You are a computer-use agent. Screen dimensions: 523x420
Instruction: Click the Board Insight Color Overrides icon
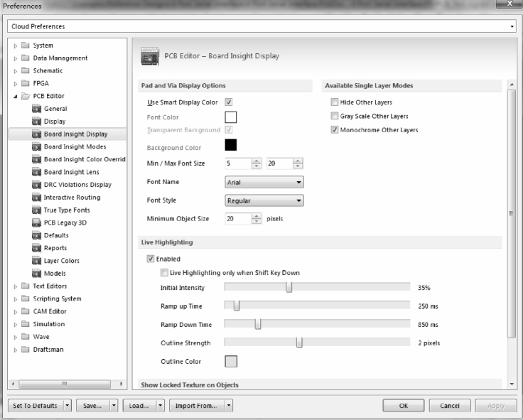click(36, 159)
